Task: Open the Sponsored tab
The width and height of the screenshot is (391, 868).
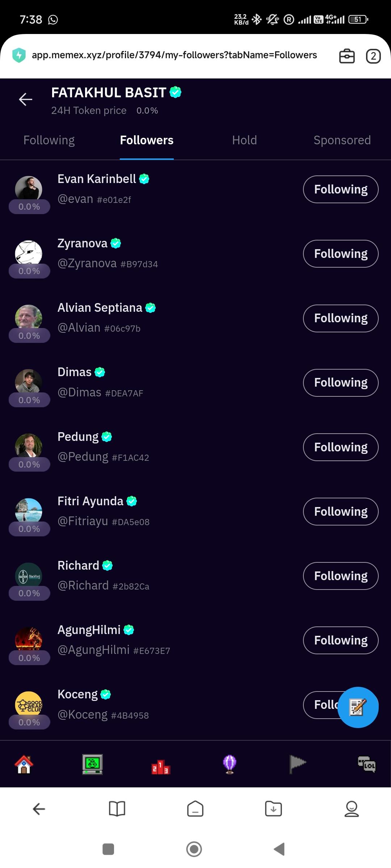Action: pyautogui.click(x=342, y=140)
